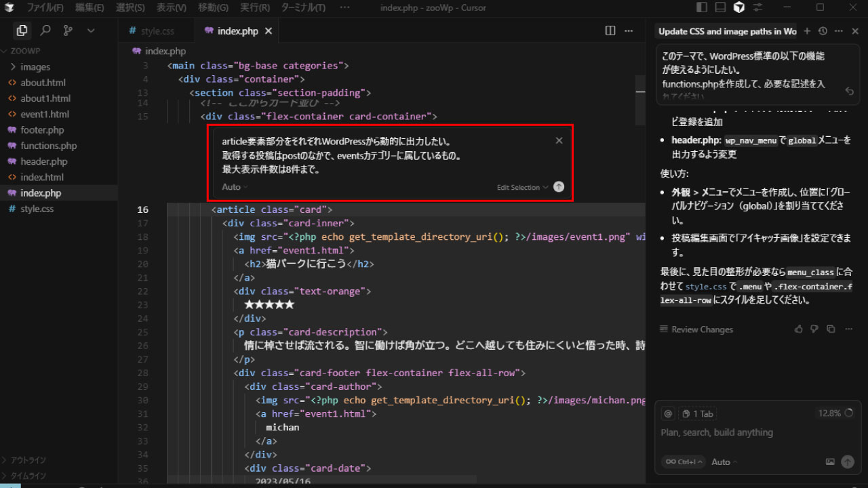The height and width of the screenshot is (488, 868).
Task: View the 12.8% context usage indicator
Action: (x=835, y=413)
